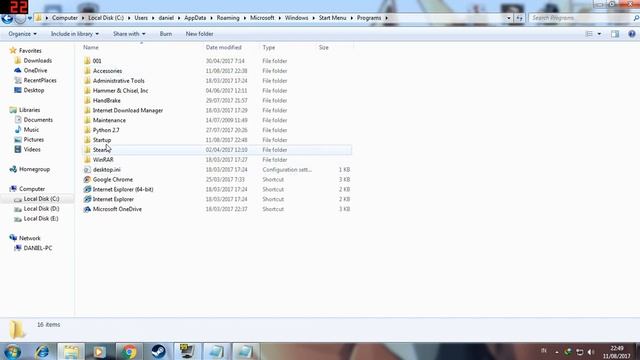Open the Music library
Image resolution: width=640 pixels, height=360 pixels.
31,129
